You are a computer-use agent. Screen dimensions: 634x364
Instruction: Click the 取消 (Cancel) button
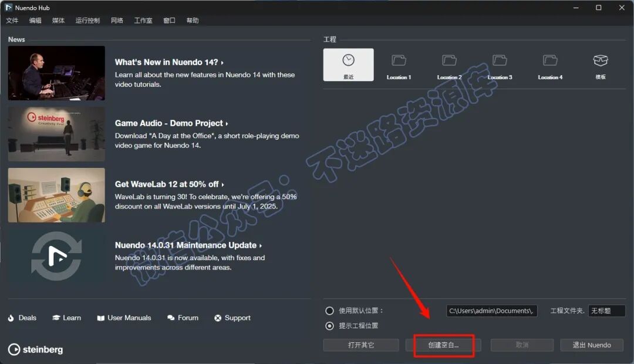pos(522,345)
